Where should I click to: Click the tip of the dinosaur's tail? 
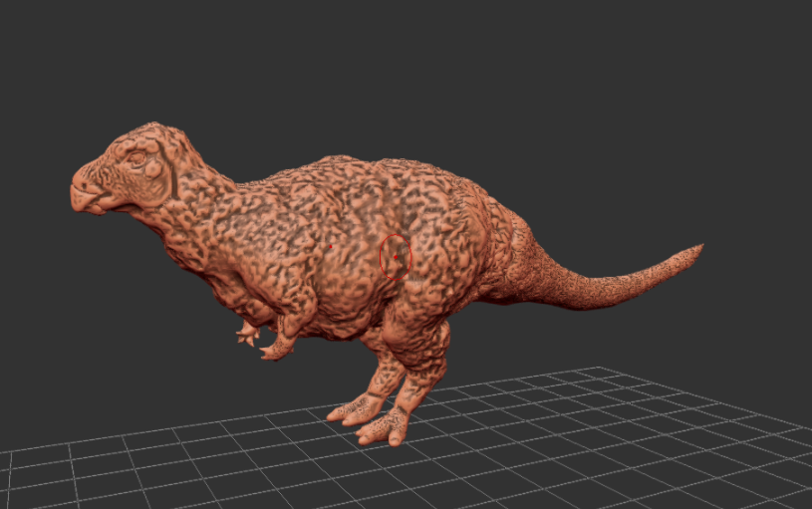coord(699,249)
